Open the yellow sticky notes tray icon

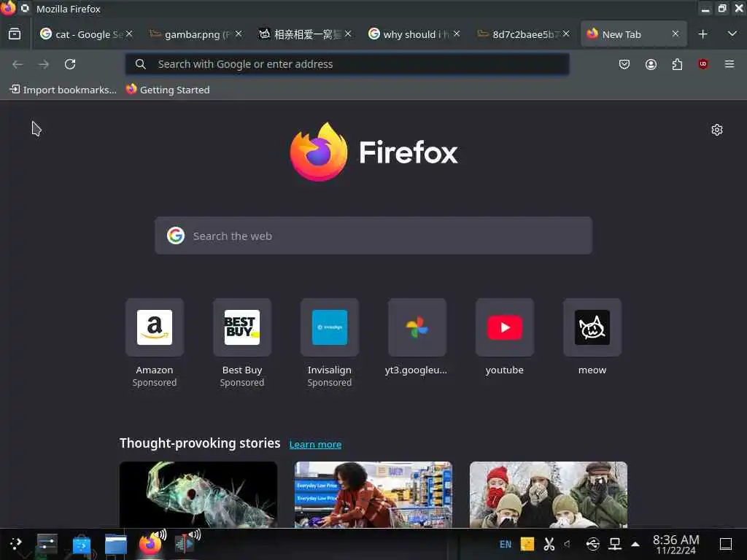527,544
